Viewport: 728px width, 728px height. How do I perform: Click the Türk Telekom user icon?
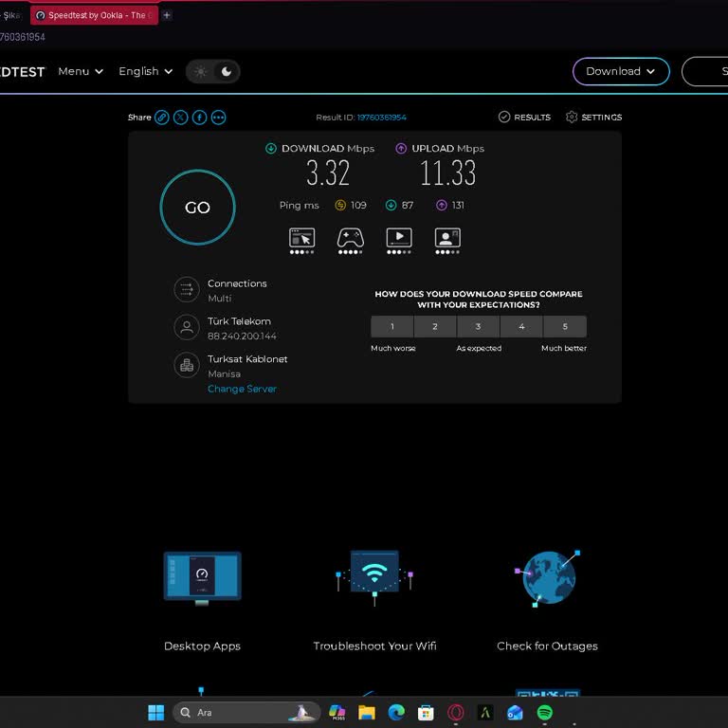[187, 327]
